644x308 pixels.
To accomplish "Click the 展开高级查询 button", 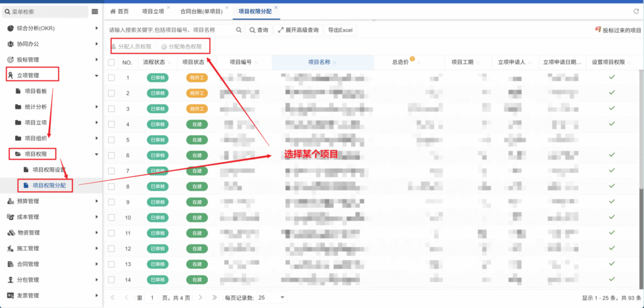I will [298, 30].
